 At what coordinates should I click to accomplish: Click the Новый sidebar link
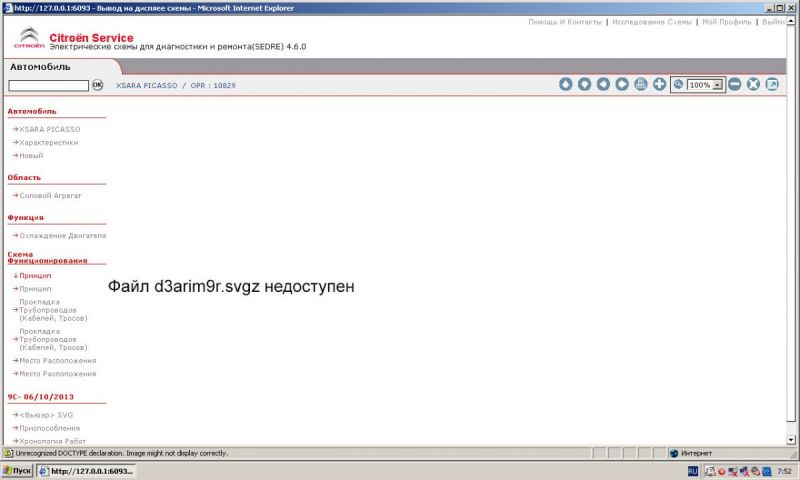(x=31, y=156)
